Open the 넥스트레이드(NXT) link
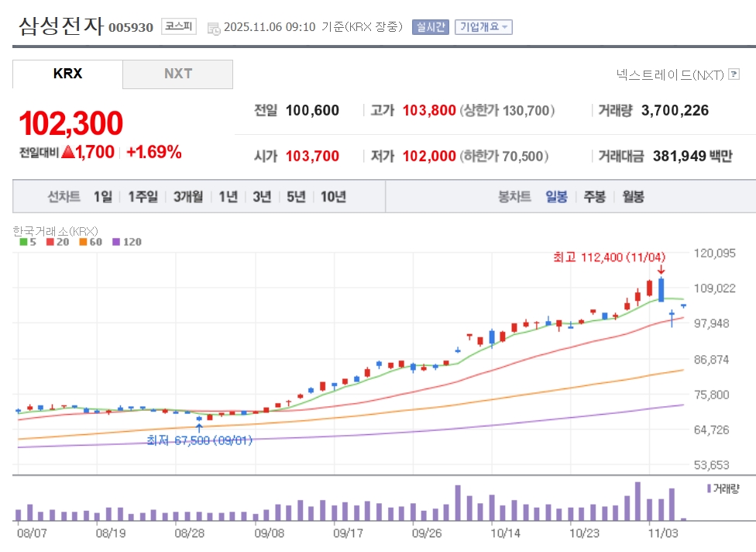This screenshot has width=756, height=552. [x=670, y=74]
